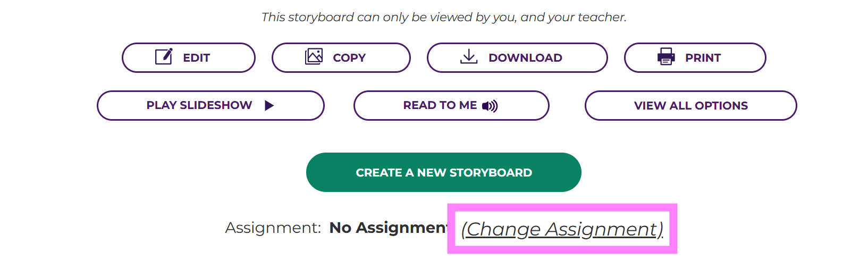868x260 pixels.
Task: Click the copy pictures icon
Action: point(314,56)
